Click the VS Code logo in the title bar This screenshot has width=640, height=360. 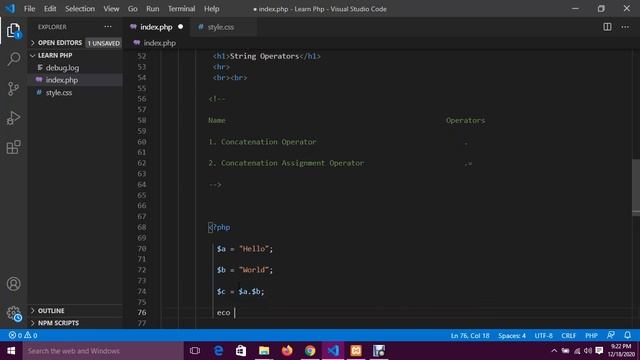[10, 9]
